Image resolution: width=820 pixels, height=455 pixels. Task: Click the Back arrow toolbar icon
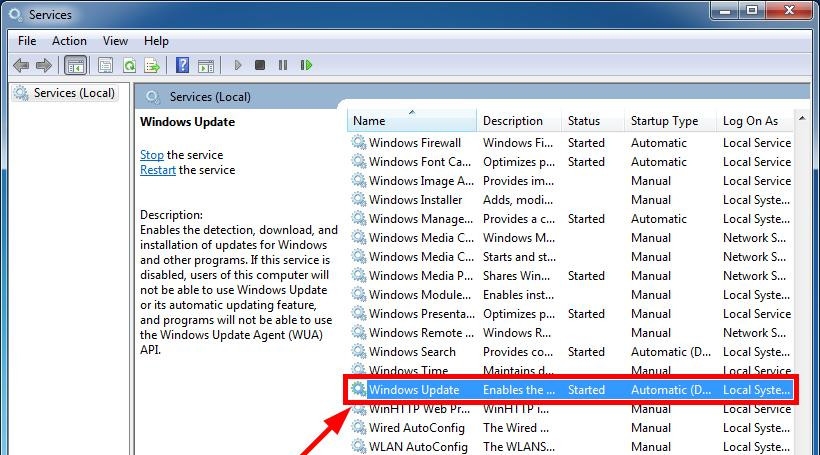coord(21,65)
